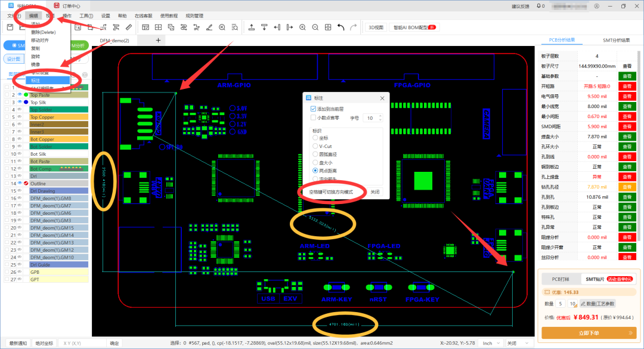Open the notification bell icon
The width and height of the screenshot is (644, 349).
point(538,6)
